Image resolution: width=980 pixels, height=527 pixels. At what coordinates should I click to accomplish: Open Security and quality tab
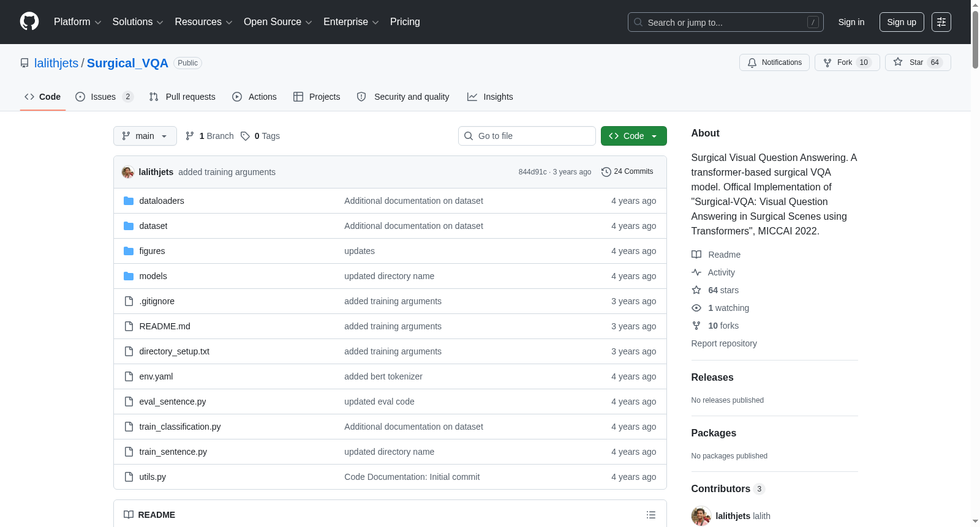click(x=403, y=97)
